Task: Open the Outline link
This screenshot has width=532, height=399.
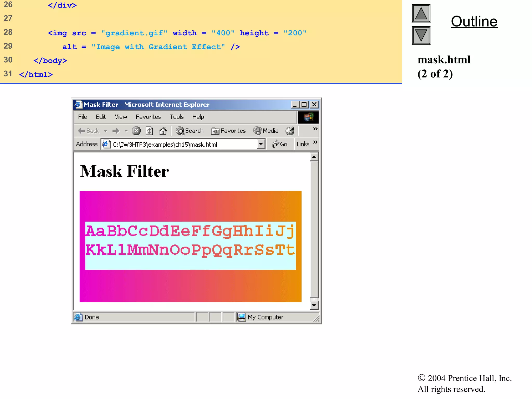Action: [x=474, y=22]
